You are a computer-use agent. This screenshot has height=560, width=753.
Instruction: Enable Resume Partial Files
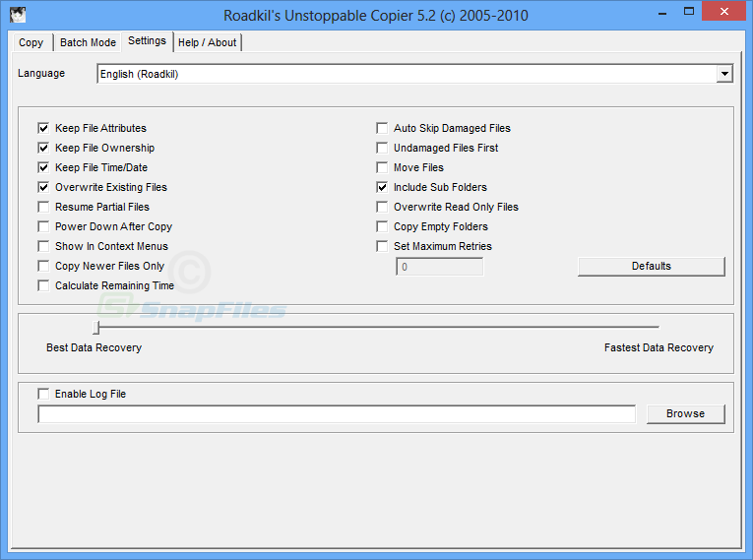(x=43, y=207)
